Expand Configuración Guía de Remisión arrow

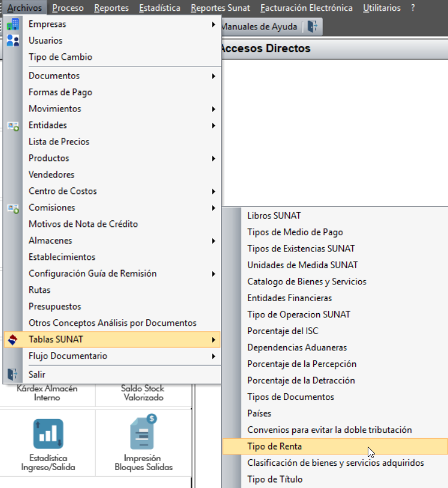pos(213,274)
